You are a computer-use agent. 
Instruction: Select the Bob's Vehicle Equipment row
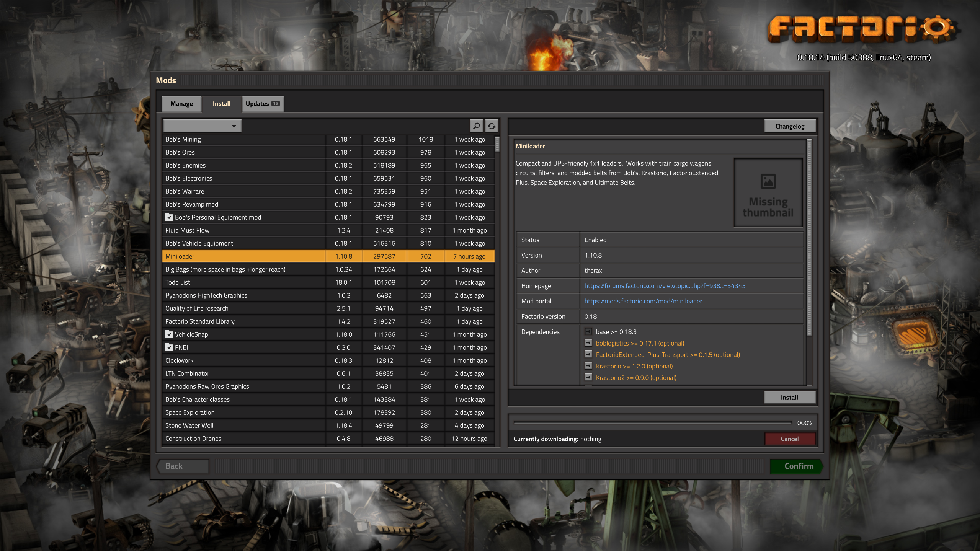click(x=328, y=243)
